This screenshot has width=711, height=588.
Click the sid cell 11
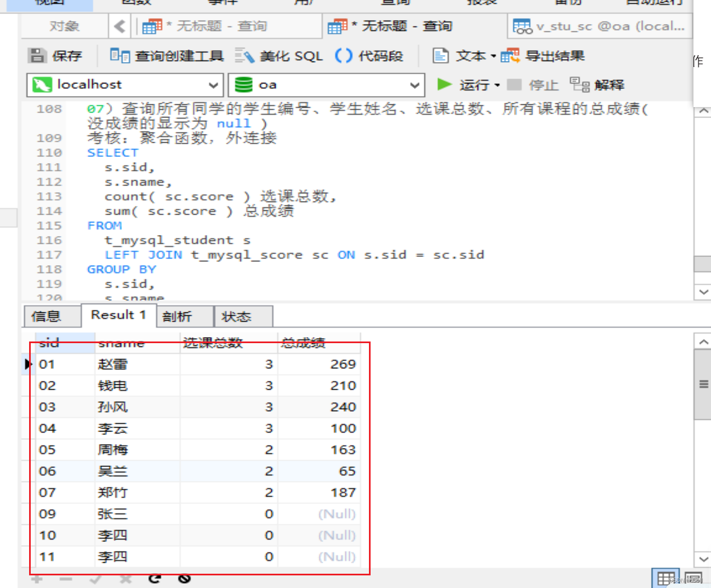(x=65, y=557)
